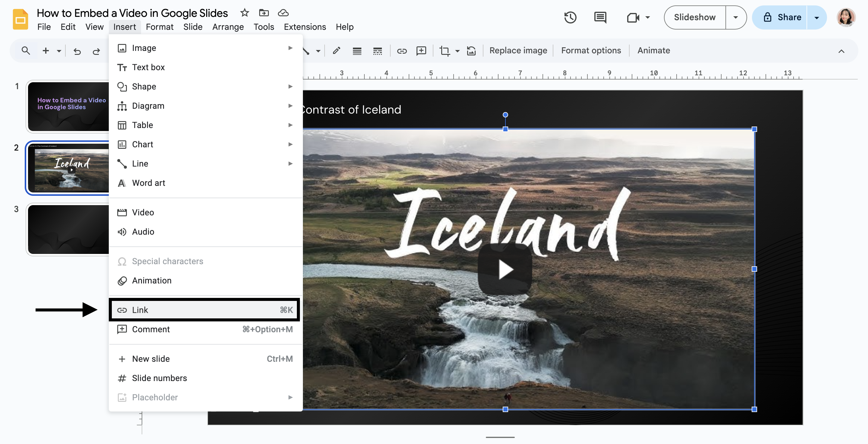The image size is (868, 444).
Task: Select Comment from the Insert menu
Action: click(206, 329)
